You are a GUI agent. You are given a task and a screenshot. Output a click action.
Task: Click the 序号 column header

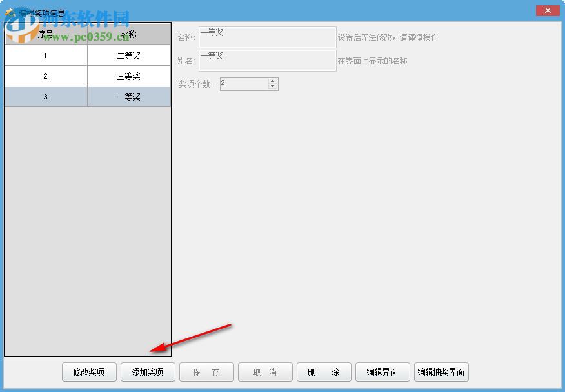(45, 34)
